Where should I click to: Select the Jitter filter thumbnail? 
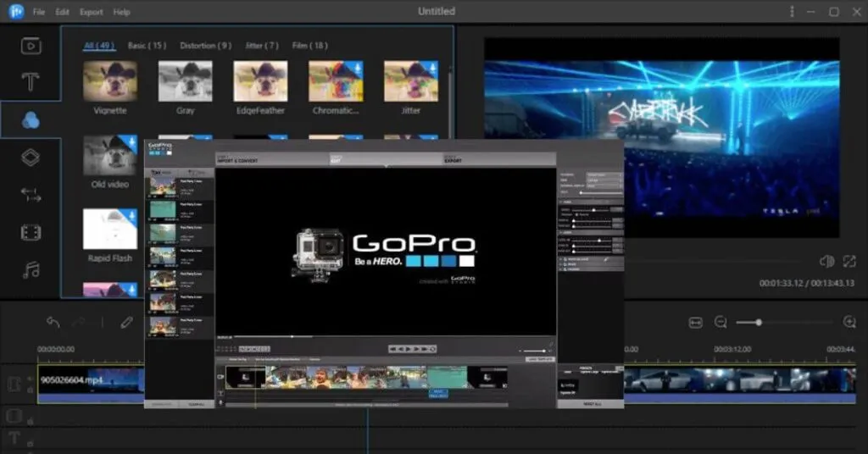pos(411,81)
